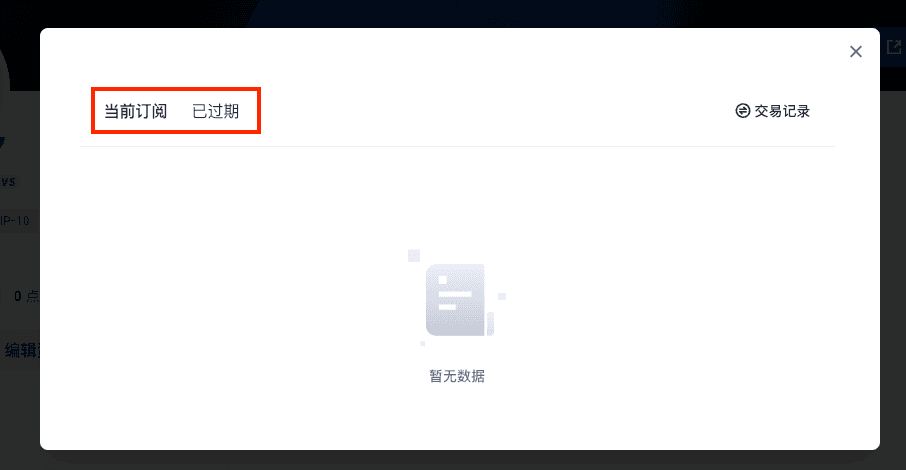
Task: Click the 0 点 points text
Action: [x=27, y=296]
